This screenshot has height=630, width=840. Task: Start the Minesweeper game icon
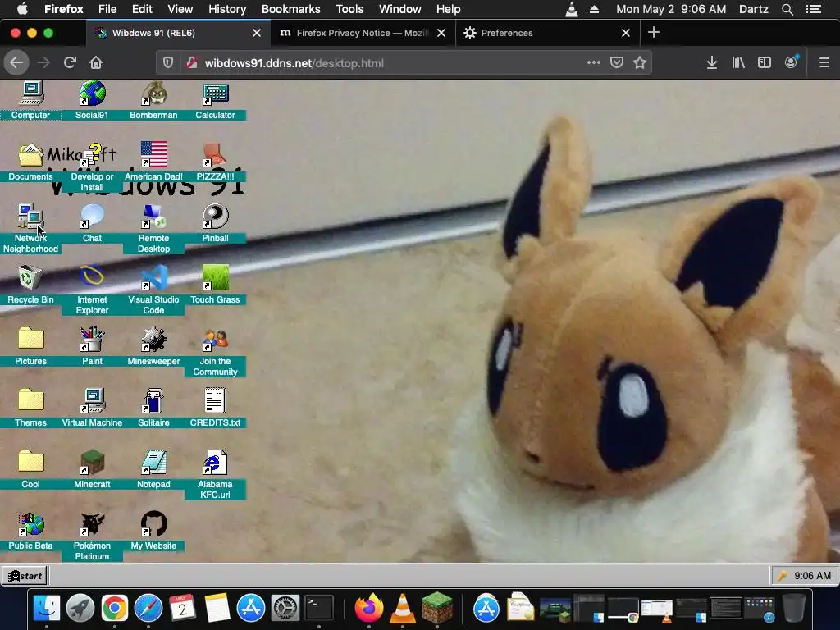(153, 346)
